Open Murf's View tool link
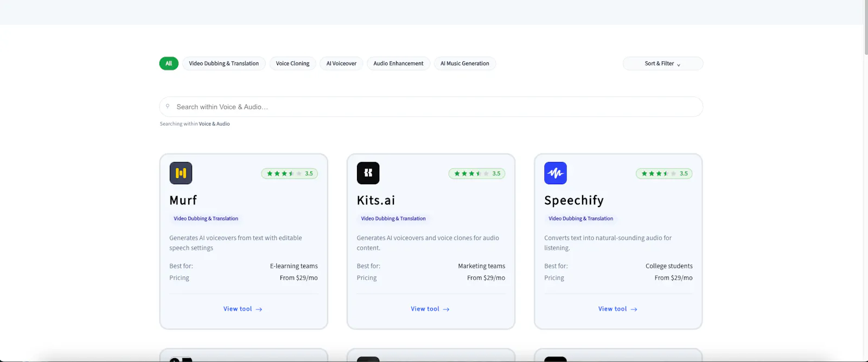This screenshot has height=362, width=868. click(243, 309)
